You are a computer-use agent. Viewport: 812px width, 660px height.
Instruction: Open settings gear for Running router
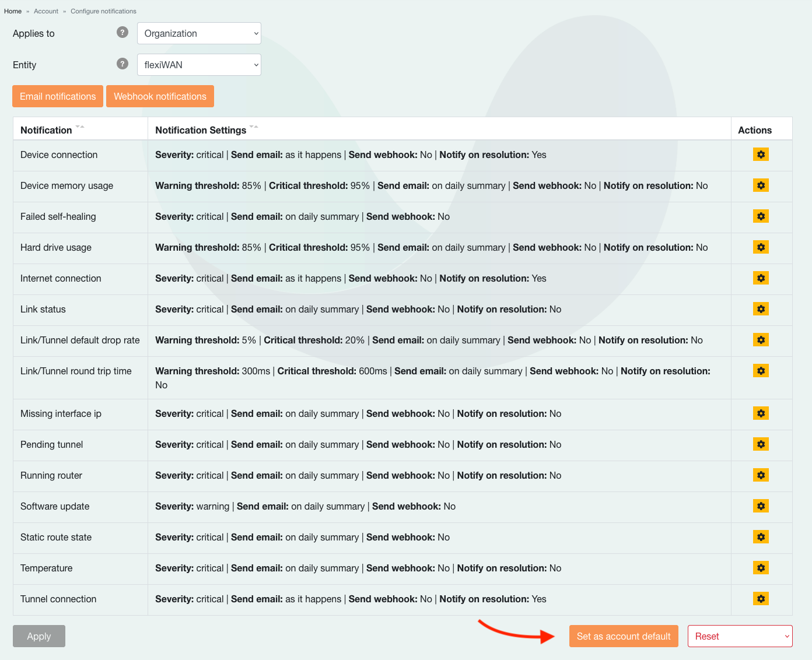(x=761, y=475)
